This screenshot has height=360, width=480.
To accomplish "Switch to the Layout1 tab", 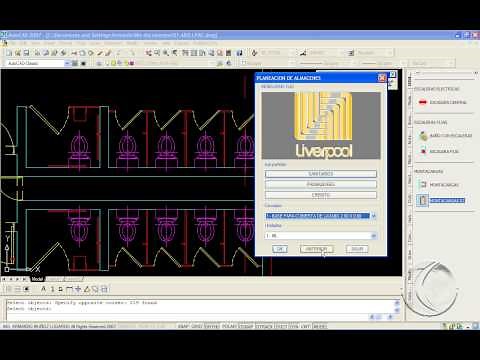I will (55, 279).
